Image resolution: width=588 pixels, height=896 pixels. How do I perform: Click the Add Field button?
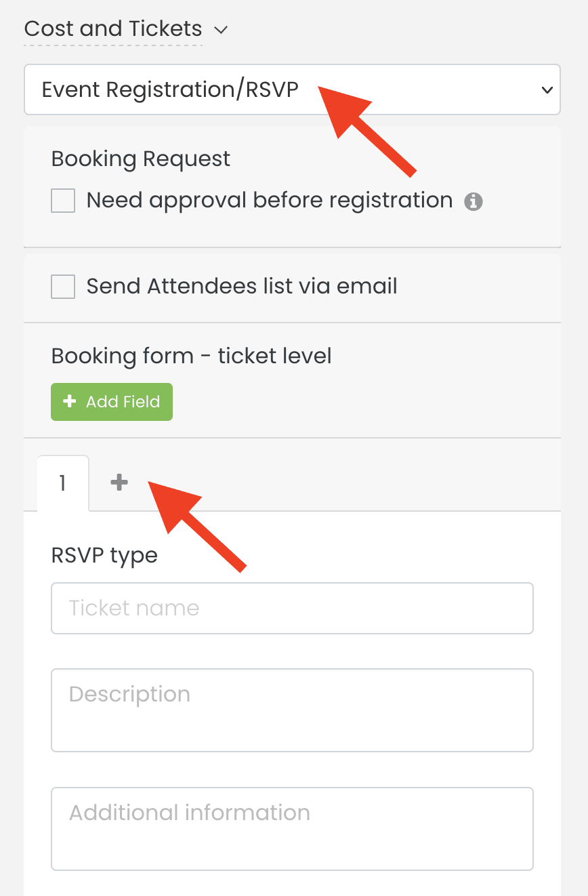(111, 401)
